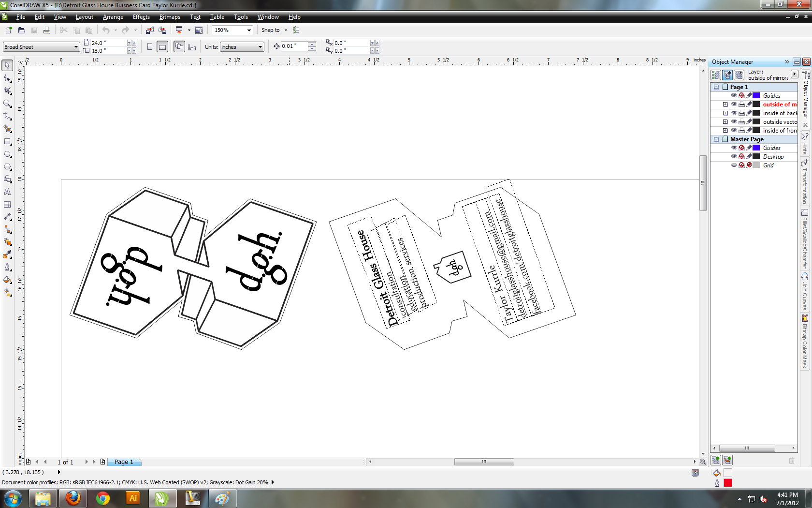
Task: Open the zoom level dropdown
Action: (249, 30)
